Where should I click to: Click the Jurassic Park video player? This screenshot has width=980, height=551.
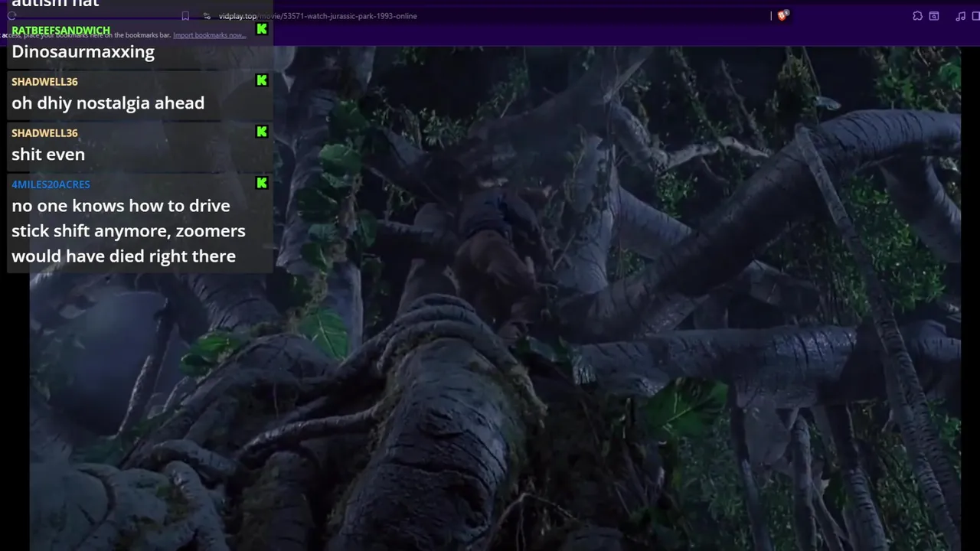tap(495, 298)
